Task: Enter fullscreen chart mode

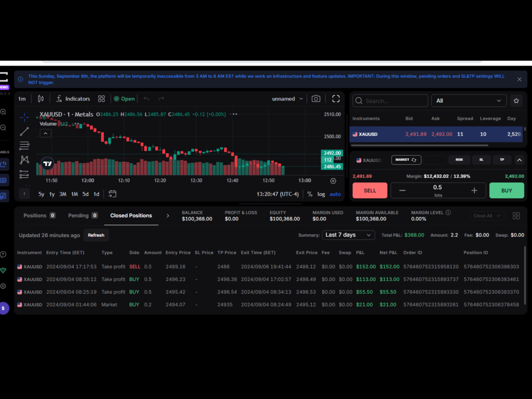Action: pos(336,98)
